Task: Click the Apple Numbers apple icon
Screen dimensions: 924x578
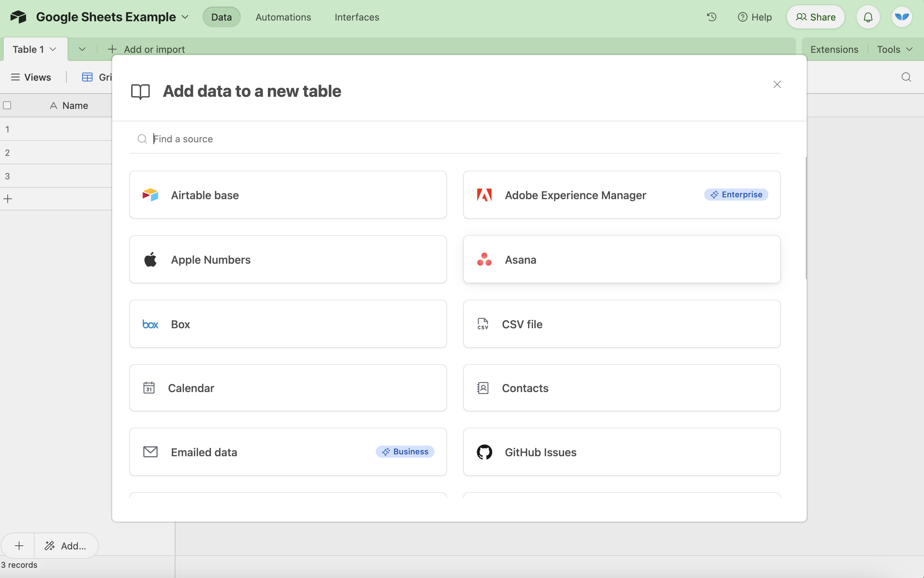Action: [x=150, y=260]
